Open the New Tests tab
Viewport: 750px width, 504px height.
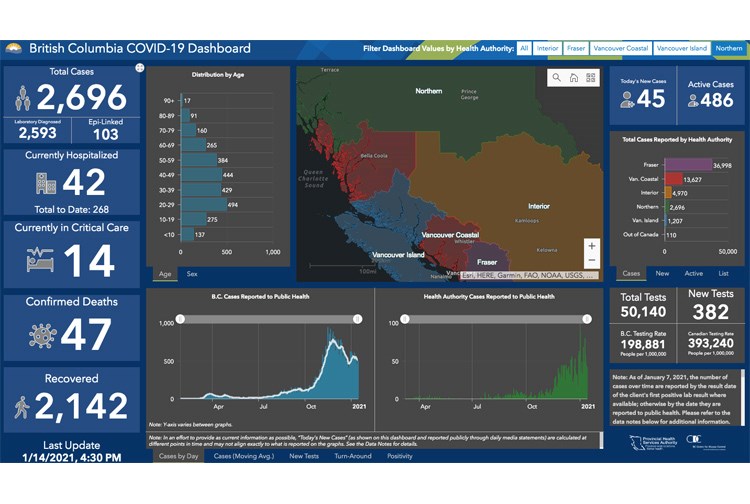pyautogui.click(x=304, y=456)
